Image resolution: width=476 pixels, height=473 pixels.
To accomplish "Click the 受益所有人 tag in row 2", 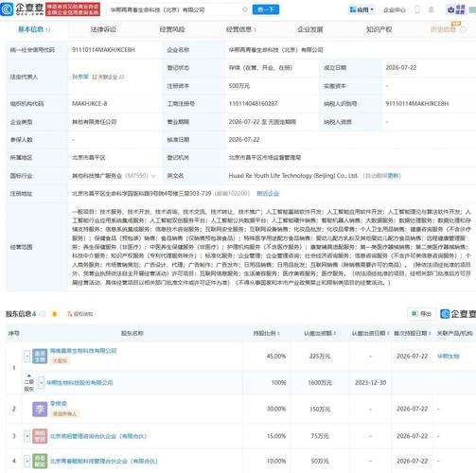I will [64, 413].
